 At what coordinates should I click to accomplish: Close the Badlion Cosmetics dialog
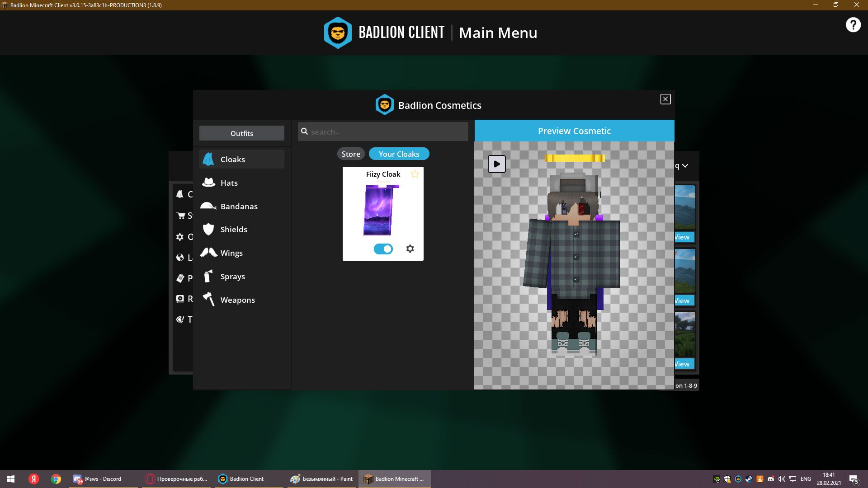pos(665,99)
